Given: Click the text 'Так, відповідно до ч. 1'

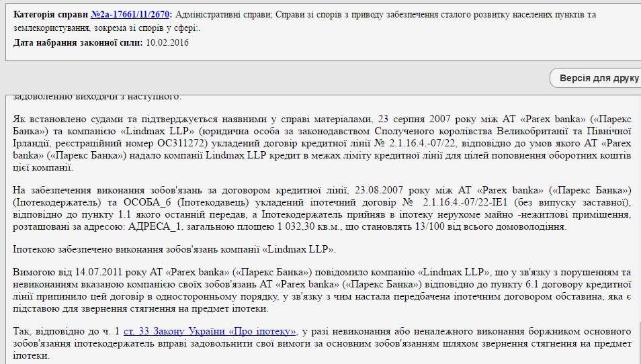Looking at the screenshot, I should point(67,331).
